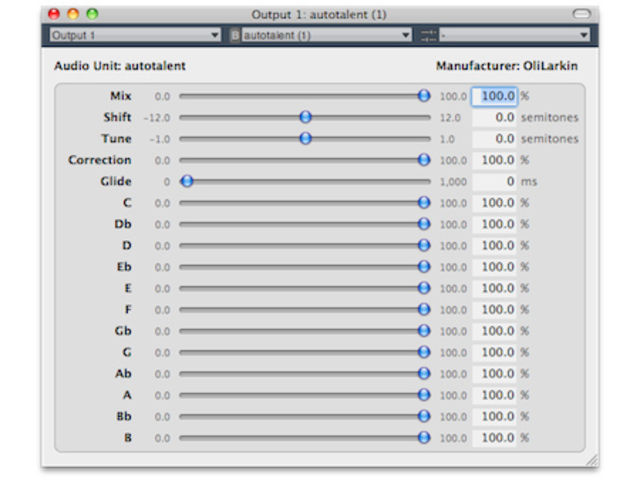
Task: Click the D note value field
Action: (x=494, y=245)
